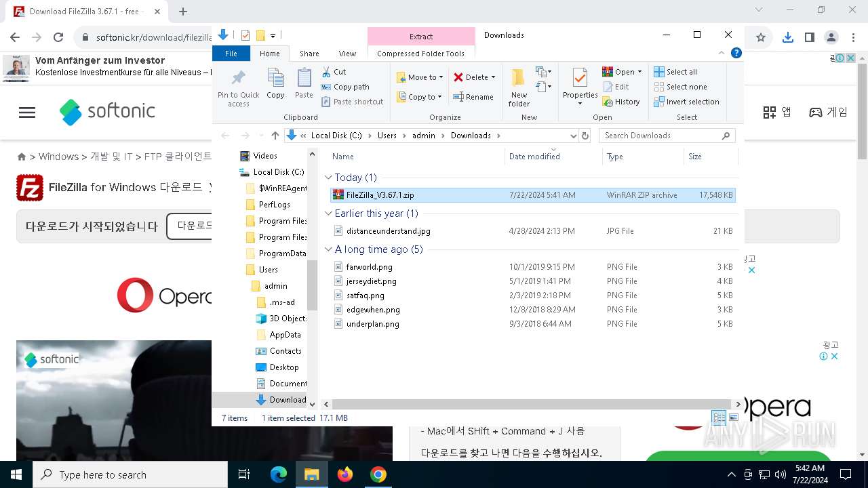Image resolution: width=868 pixels, height=488 pixels.
Task: Click Copy path in Clipboard group
Action: click(345, 87)
